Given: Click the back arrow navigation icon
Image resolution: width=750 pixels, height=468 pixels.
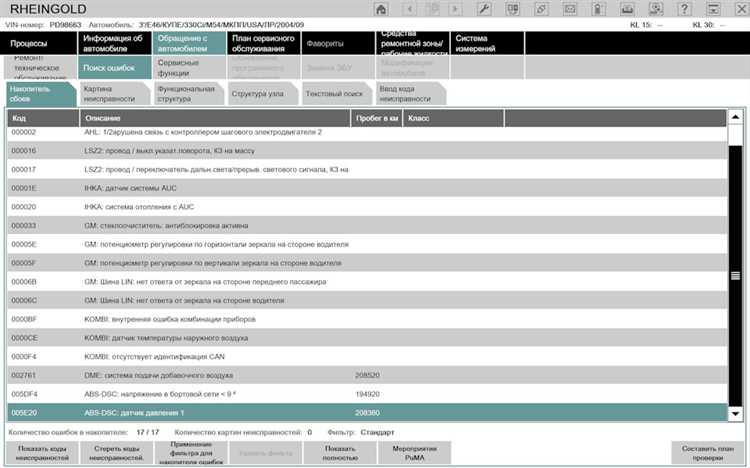Looking at the screenshot, I should (x=409, y=9).
